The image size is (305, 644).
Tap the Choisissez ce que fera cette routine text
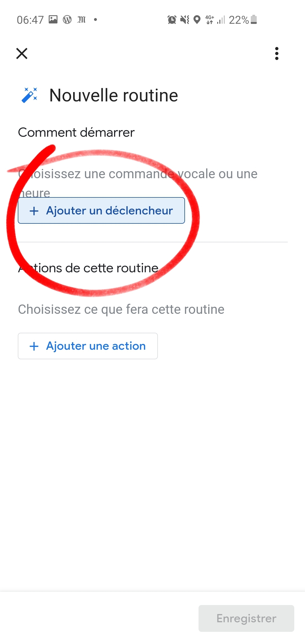click(121, 309)
